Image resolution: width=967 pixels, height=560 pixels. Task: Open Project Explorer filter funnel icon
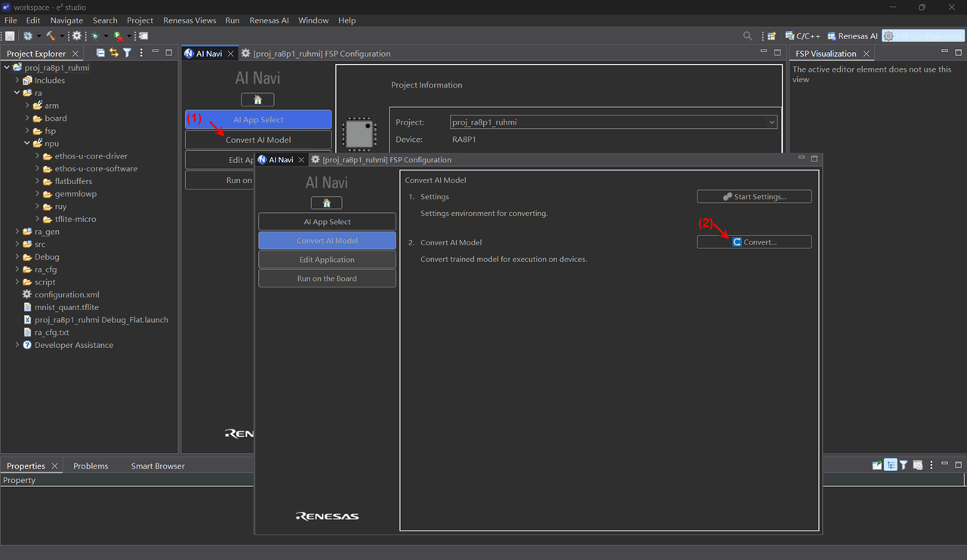pyautogui.click(x=127, y=53)
